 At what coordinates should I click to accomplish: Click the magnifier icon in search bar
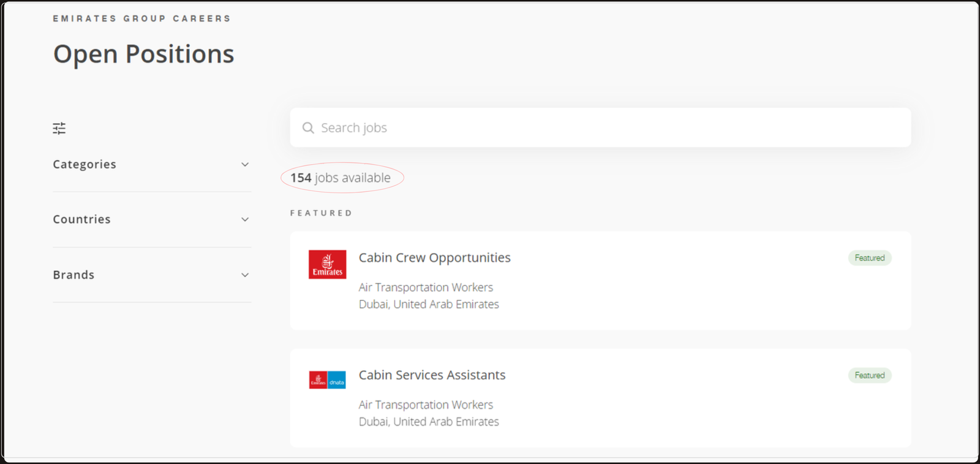[308, 127]
